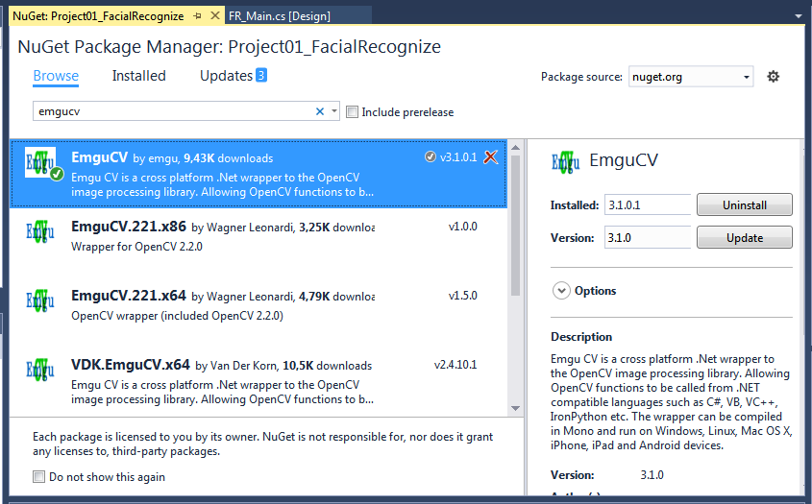Switch to the Installed tab
Viewport: 812px width, 504px height.
(138, 76)
